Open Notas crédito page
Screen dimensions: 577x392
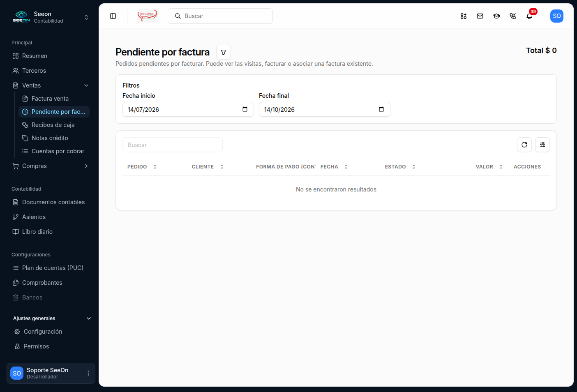pyautogui.click(x=54, y=138)
